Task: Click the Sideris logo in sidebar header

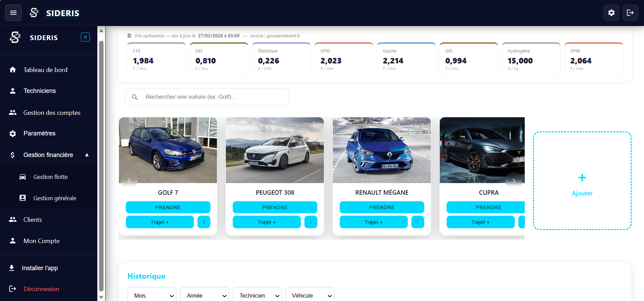Action: [x=15, y=37]
